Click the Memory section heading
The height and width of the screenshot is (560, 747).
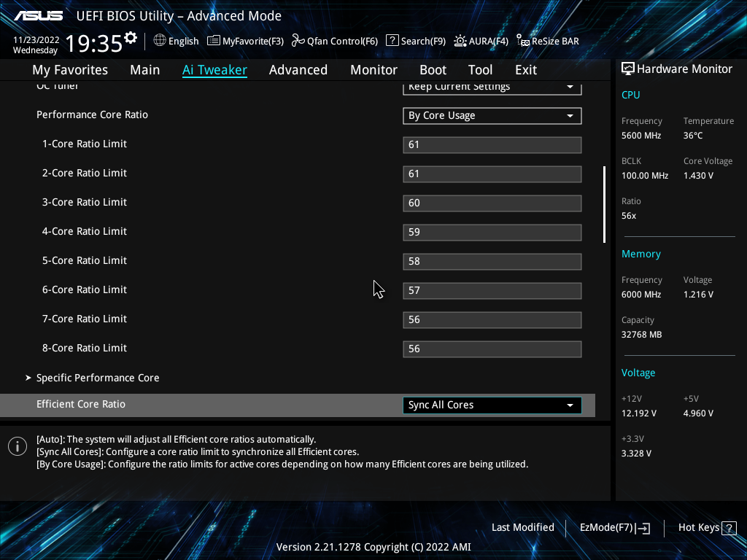[640, 254]
